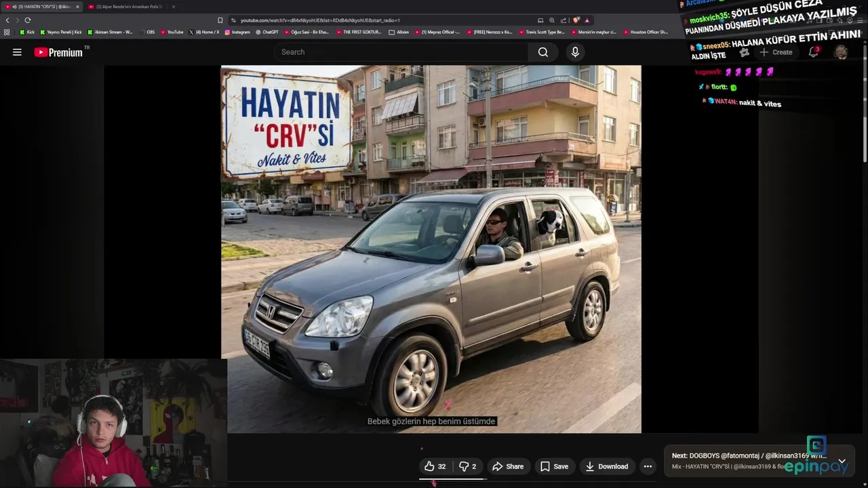This screenshot has height=488, width=868.
Task: Open the Kick bookmark
Action: point(27,32)
